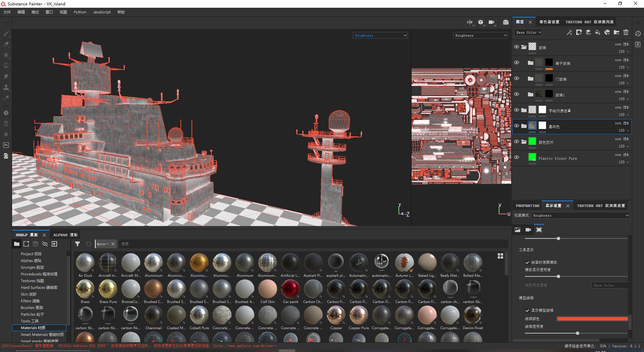Select Smart Materials 智能材质 shelf category
This screenshot has height=352, width=644.
42,335
